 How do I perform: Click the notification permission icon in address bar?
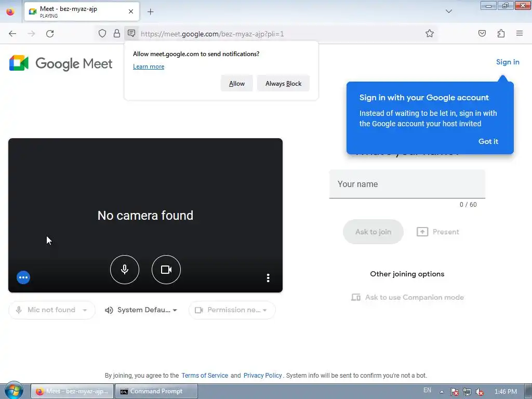(131, 33)
